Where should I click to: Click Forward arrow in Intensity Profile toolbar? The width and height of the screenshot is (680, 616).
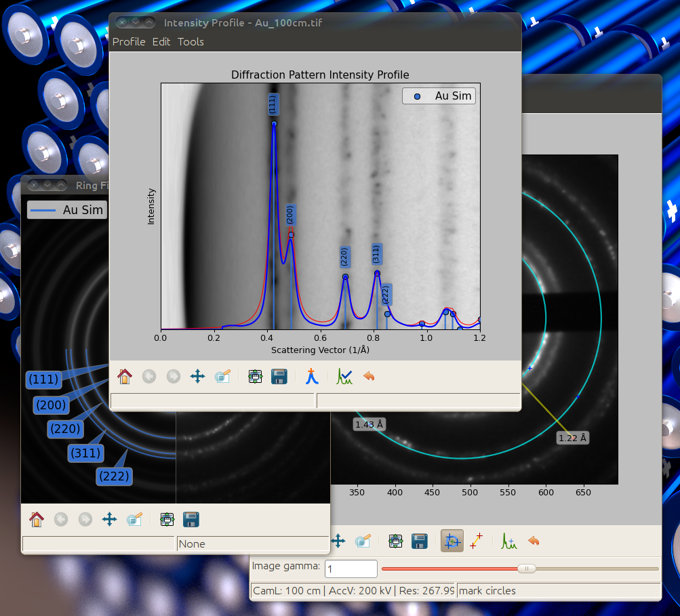pyautogui.click(x=174, y=376)
